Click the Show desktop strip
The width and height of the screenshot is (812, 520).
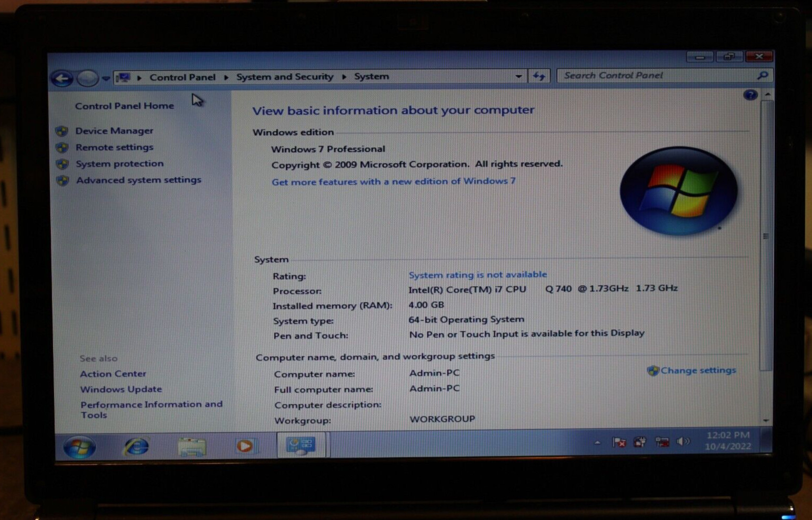767,441
